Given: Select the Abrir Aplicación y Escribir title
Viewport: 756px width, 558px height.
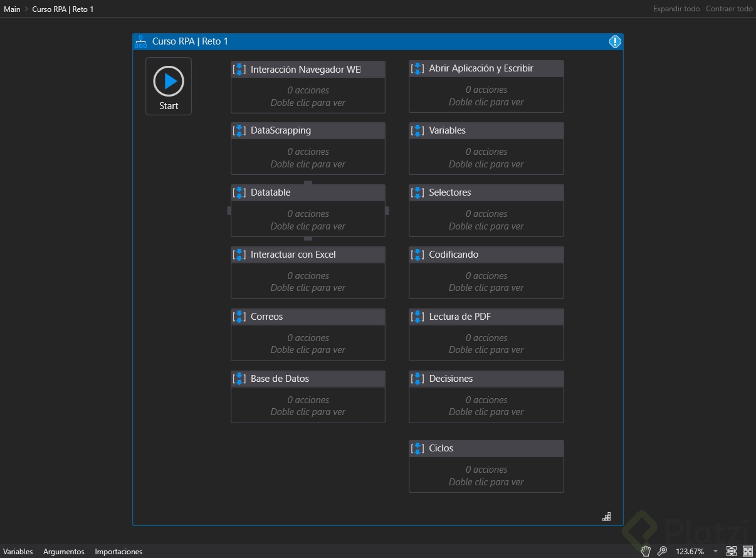Looking at the screenshot, I should (481, 68).
